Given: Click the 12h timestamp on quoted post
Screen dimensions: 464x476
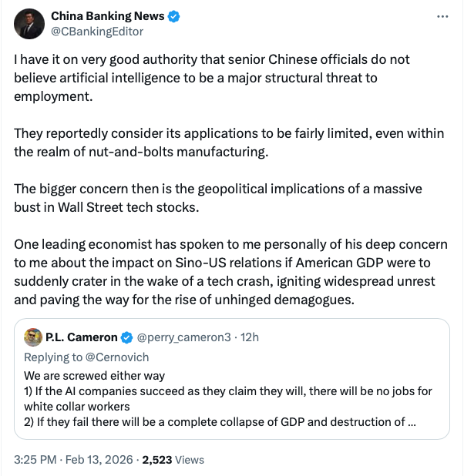Looking at the screenshot, I should click(248, 337).
